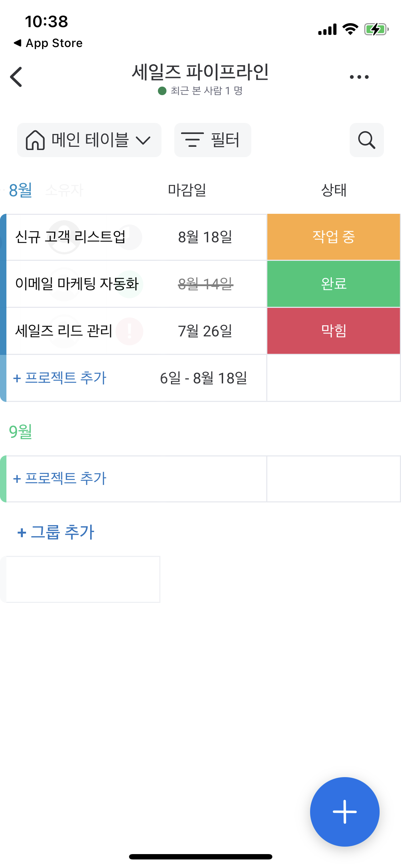Image resolution: width=401 pixels, height=868 pixels.
Task: Open the 신규 고객 리스트업 item
Action: pos(70,237)
